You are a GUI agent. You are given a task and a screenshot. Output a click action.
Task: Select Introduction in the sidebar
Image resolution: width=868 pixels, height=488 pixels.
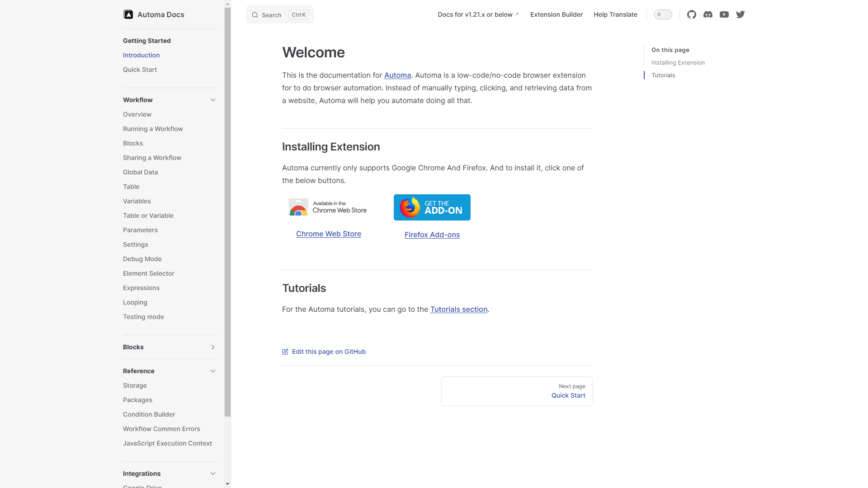coord(141,55)
